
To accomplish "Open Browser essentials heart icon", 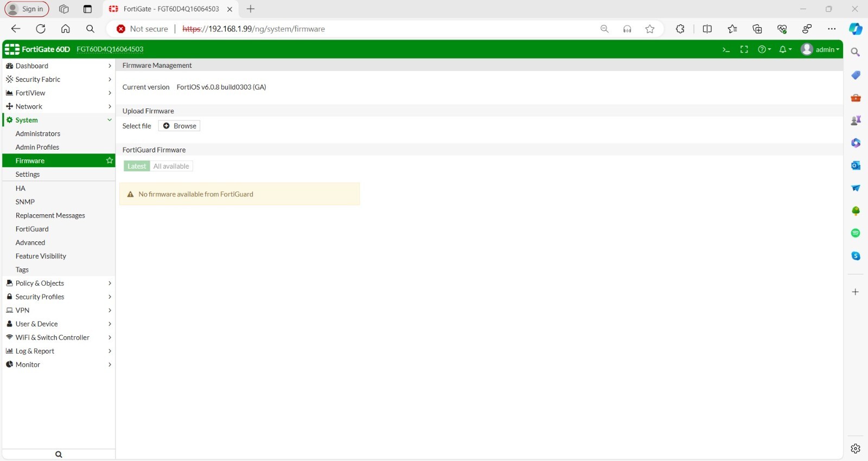I will pyautogui.click(x=782, y=29).
